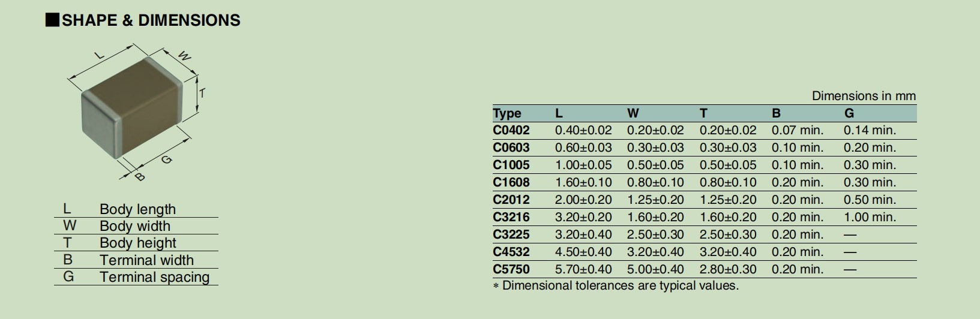Select the Terminal width legend row
Image resolution: width=980 pixels, height=319 pixels.
coord(136,260)
